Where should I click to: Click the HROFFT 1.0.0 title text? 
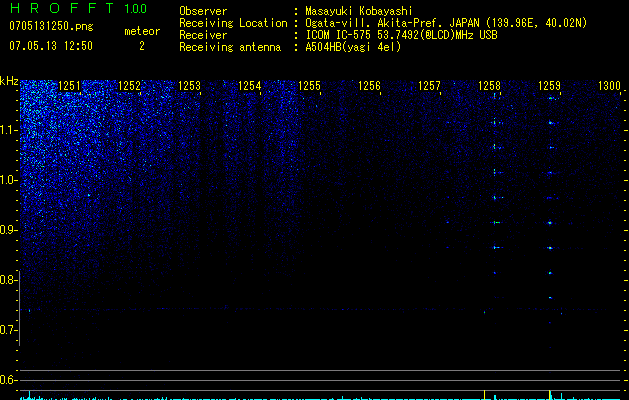click(78, 8)
